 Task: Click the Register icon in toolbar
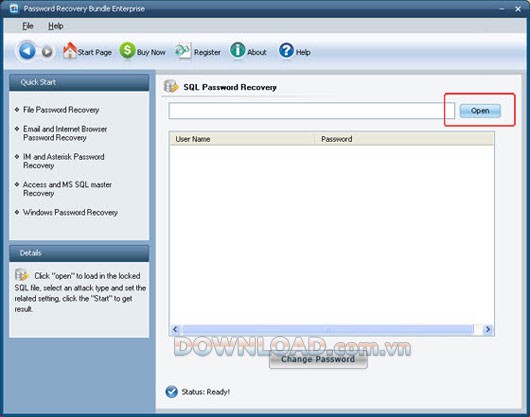tap(183, 51)
